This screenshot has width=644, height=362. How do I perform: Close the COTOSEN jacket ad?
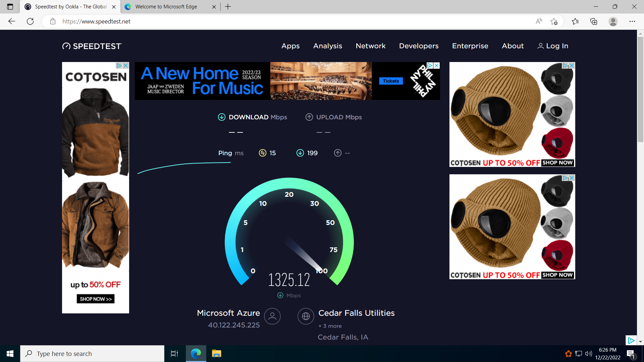tap(126, 65)
